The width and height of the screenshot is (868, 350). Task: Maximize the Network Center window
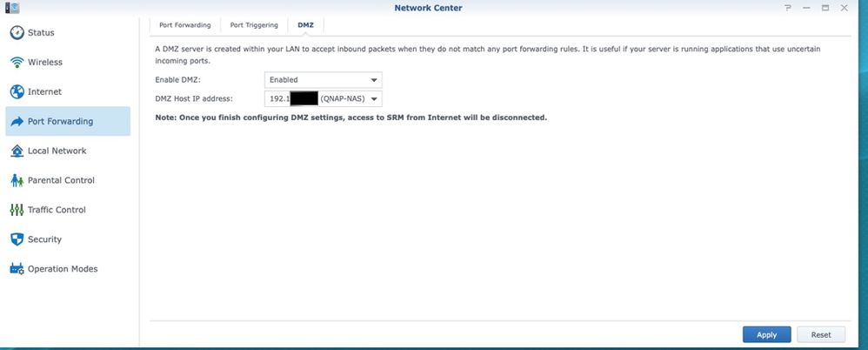(x=825, y=8)
